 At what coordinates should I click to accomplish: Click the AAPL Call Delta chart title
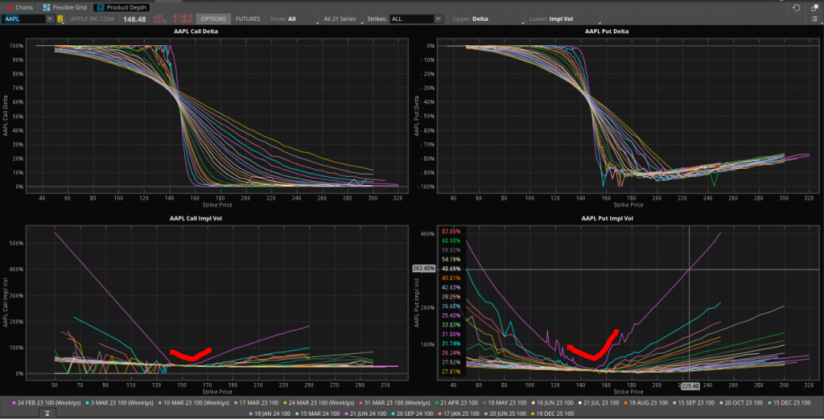[195, 31]
